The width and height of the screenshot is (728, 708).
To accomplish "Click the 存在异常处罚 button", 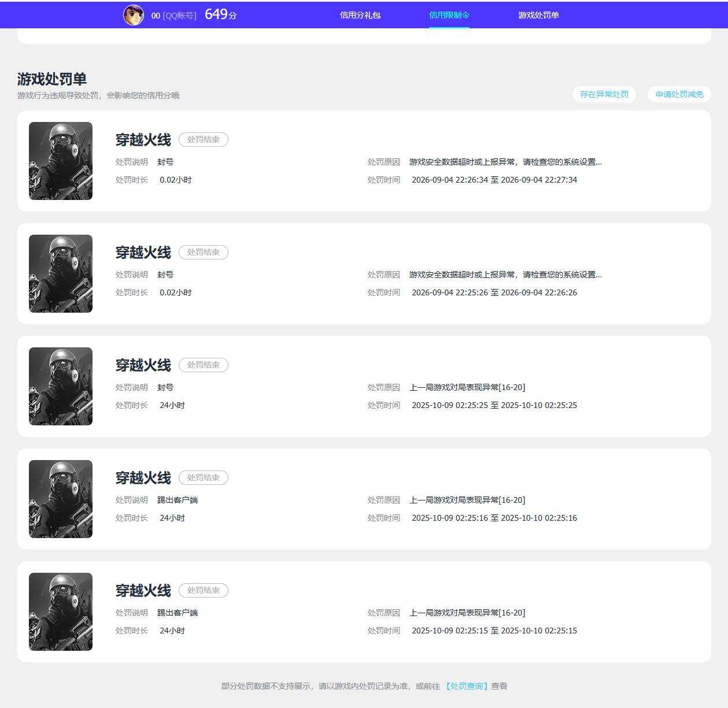I will [604, 94].
